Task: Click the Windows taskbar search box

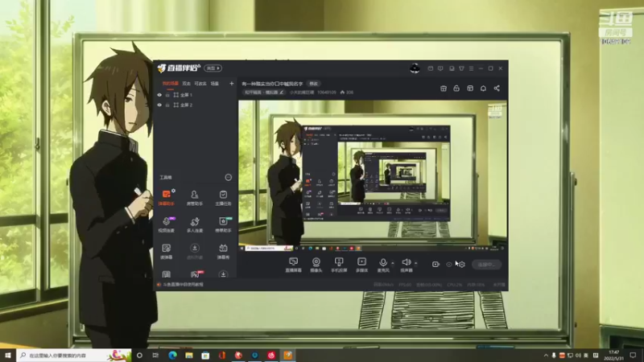Action: (x=74, y=355)
